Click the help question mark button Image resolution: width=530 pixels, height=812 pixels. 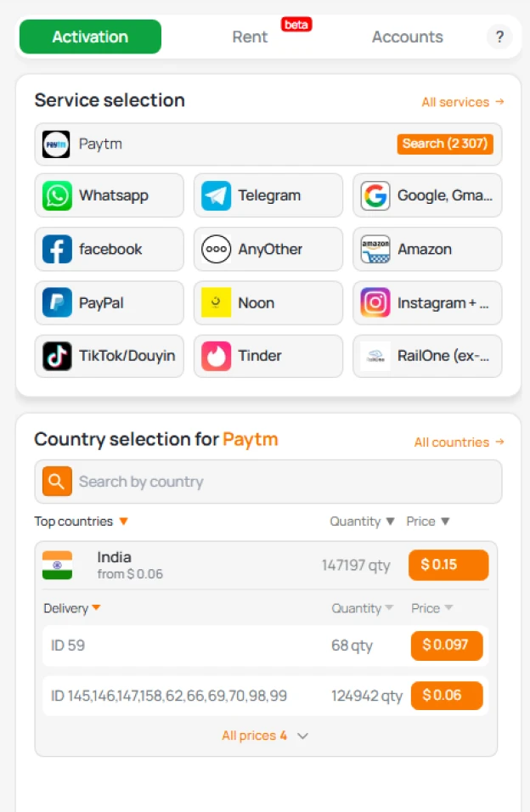(499, 37)
